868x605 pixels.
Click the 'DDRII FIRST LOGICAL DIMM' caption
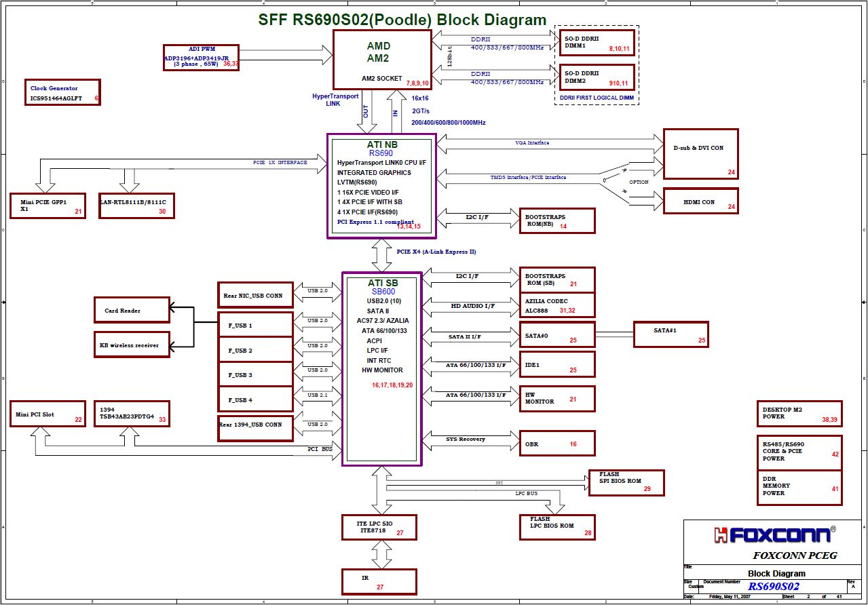pos(597,98)
